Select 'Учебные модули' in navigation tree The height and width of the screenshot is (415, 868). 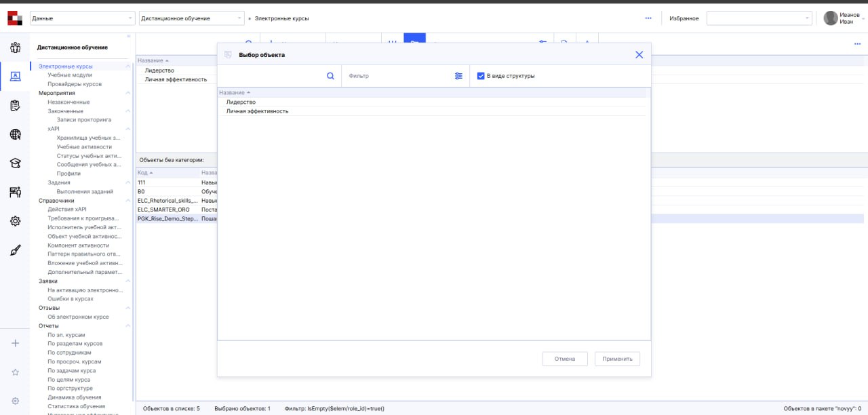click(75, 75)
